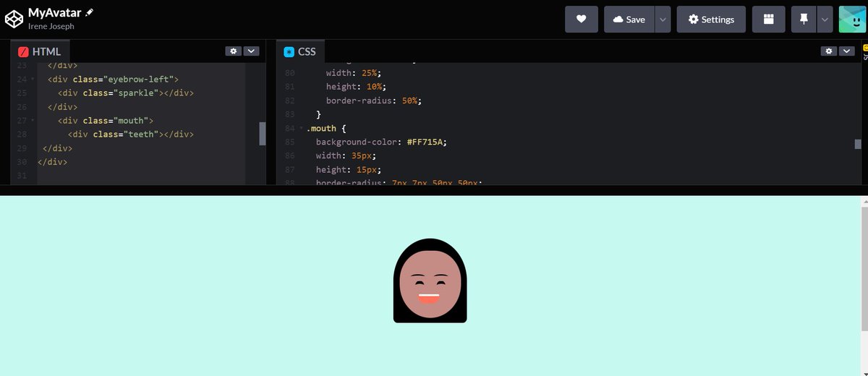Image resolution: width=868 pixels, height=376 pixels.
Task: Click .mouth selector in CSS
Action: [321, 128]
